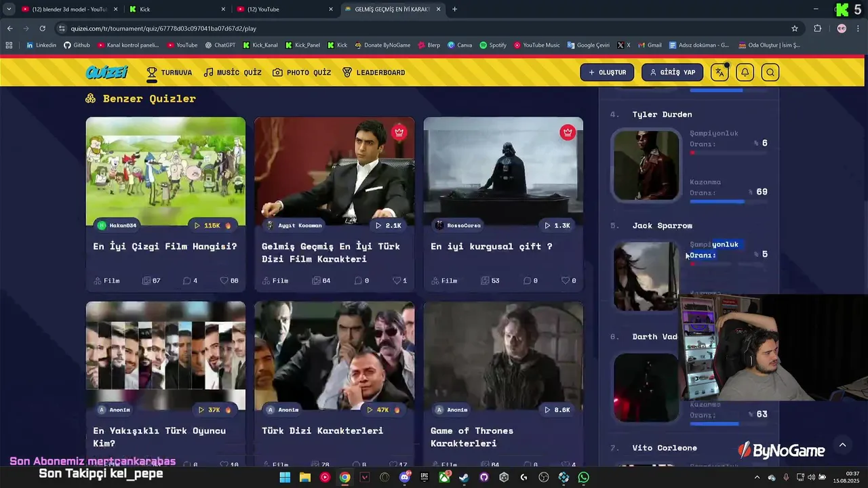The image size is (868, 488).
Task: Click play count 115K on Çizgi Film card
Action: pos(212,225)
